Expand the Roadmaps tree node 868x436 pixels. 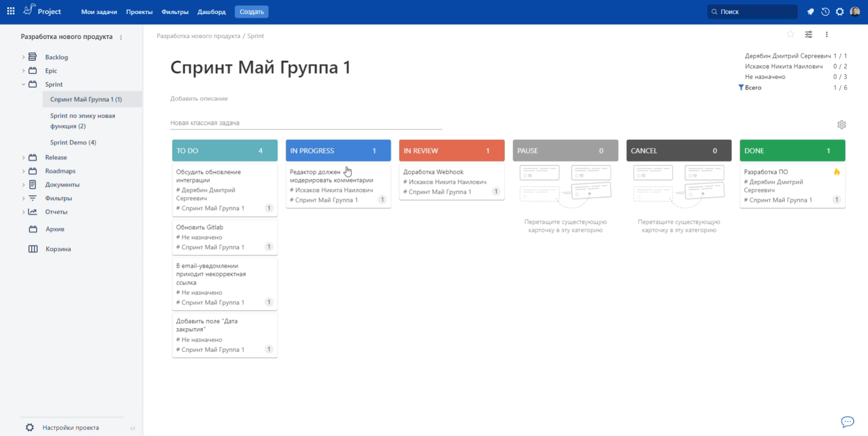pos(23,171)
